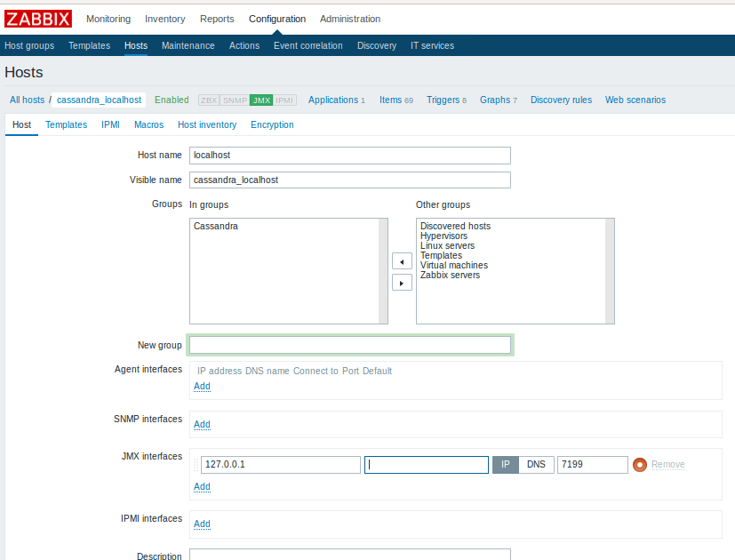Screen dimensions: 735x560
Task: Click the JMX interface drag handle
Action: click(x=196, y=465)
